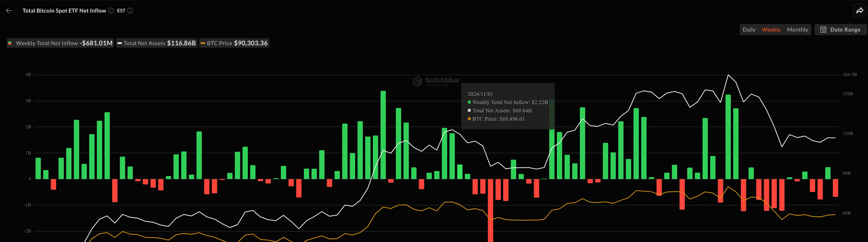Click the -1B left axis label
This screenshot has width=868, height=242.
point(27,205)
